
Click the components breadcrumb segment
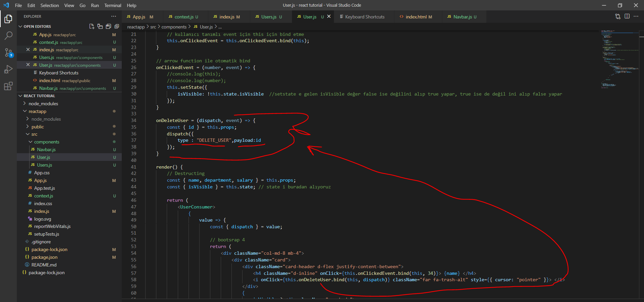coord(174,27)
